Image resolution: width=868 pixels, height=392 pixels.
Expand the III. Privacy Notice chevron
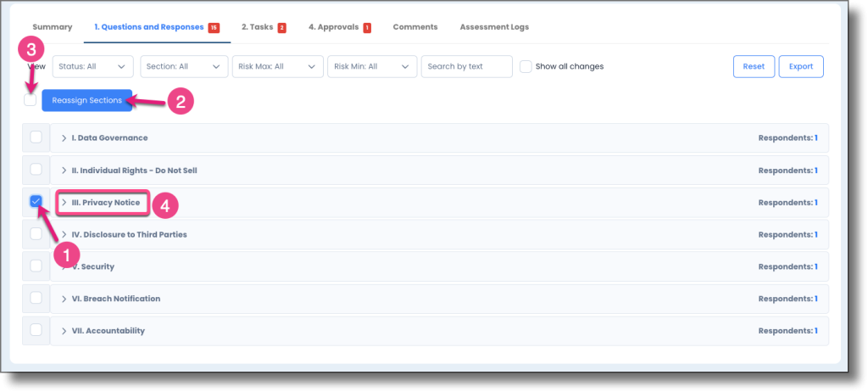[64, 203]
